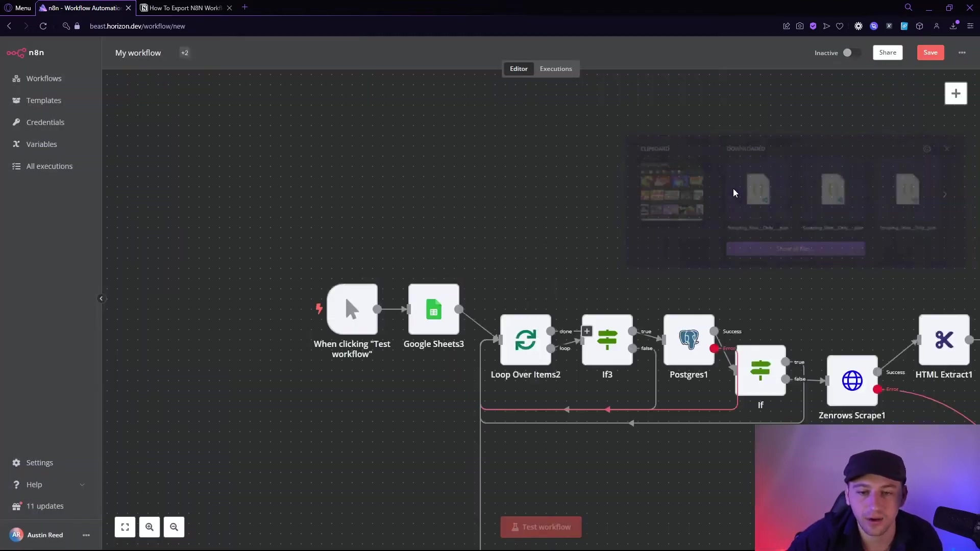Click the +2 tags badge
The height and width of the screenshot is (551, 980).
[185, 53]
